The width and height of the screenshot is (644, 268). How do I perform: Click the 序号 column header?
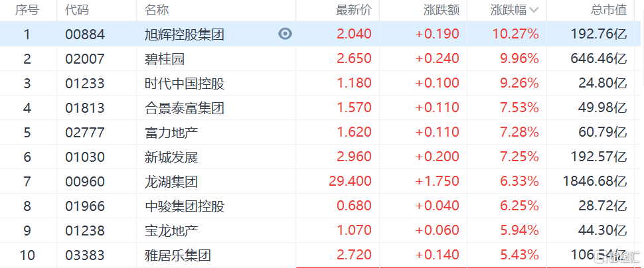point(27,10)
